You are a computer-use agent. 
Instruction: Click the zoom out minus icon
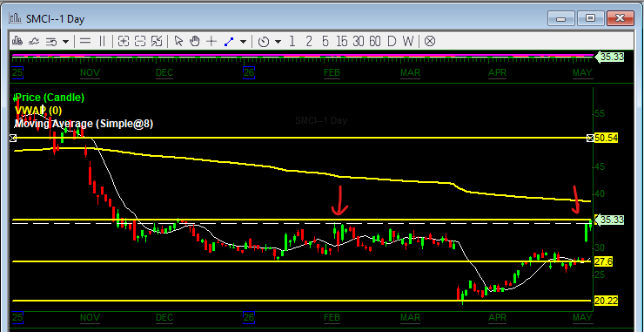(140, 41)
